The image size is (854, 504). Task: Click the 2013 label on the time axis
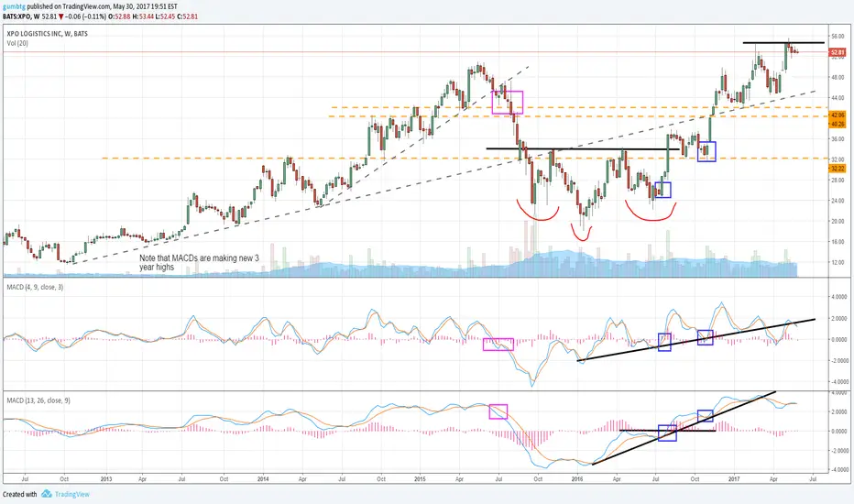point(106,479)
